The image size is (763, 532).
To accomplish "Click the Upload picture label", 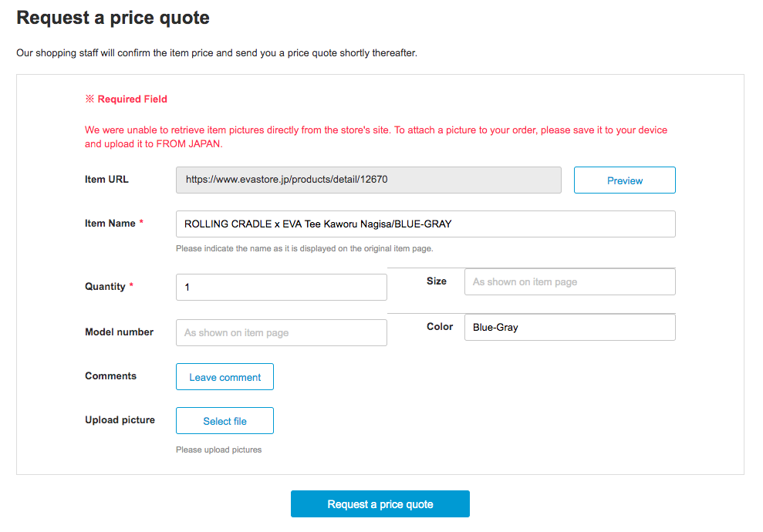I will (120, 419).
